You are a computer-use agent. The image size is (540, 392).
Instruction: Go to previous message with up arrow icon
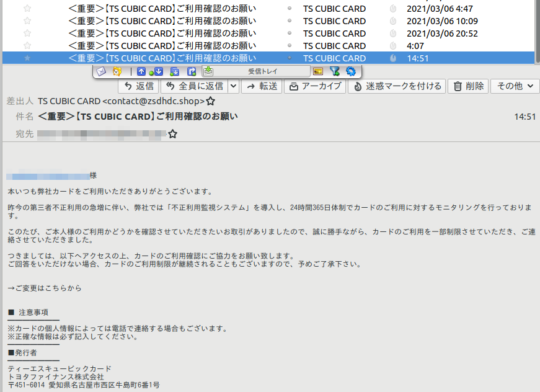141,71
